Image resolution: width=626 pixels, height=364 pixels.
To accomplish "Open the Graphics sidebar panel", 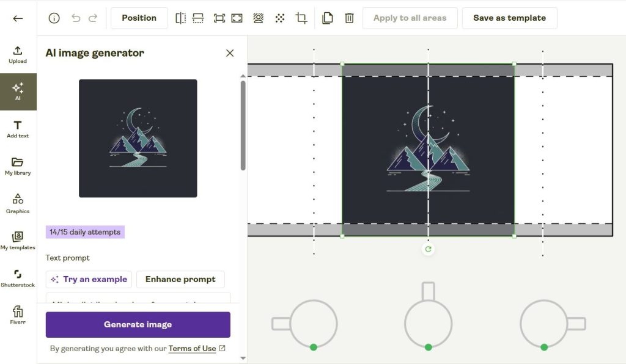I will coord(18,203).
